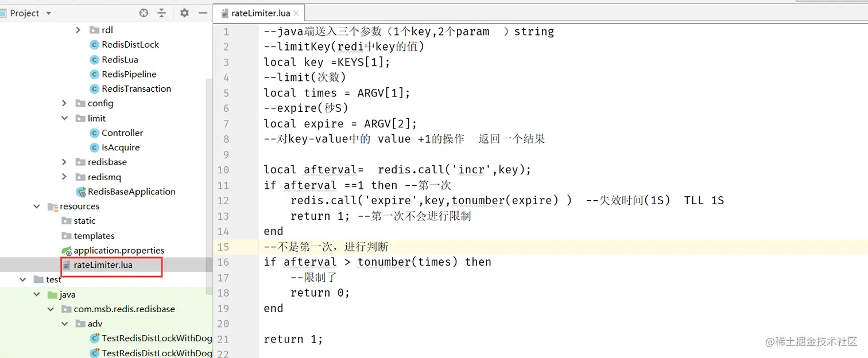
Task: Open Controller in the limit folder
Action: point(122,133)
